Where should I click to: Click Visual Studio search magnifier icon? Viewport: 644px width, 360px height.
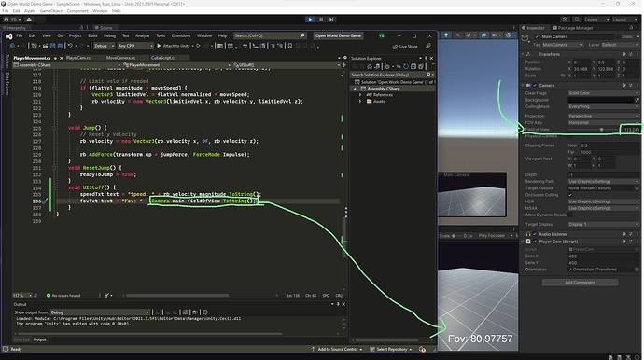(302, 35)
